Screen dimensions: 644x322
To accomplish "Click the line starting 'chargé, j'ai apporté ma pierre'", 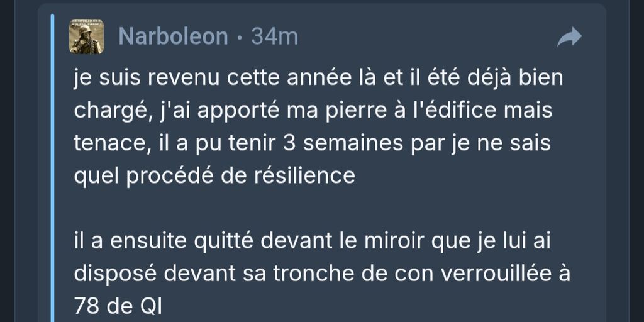I will (x=313, y=111).
